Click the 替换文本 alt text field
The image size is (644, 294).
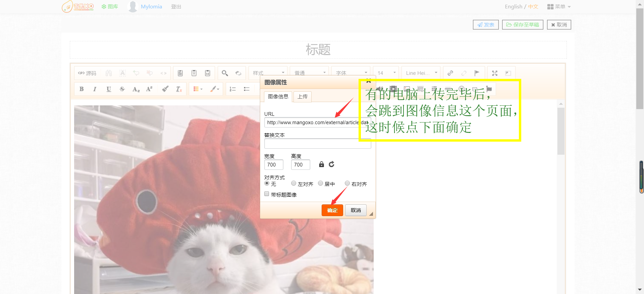pyautogui.click(x=318, y=144)
